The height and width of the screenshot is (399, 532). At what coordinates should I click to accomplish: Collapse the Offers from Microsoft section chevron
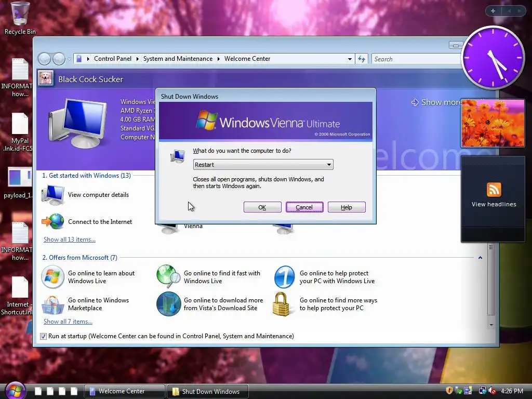point(480,258)
